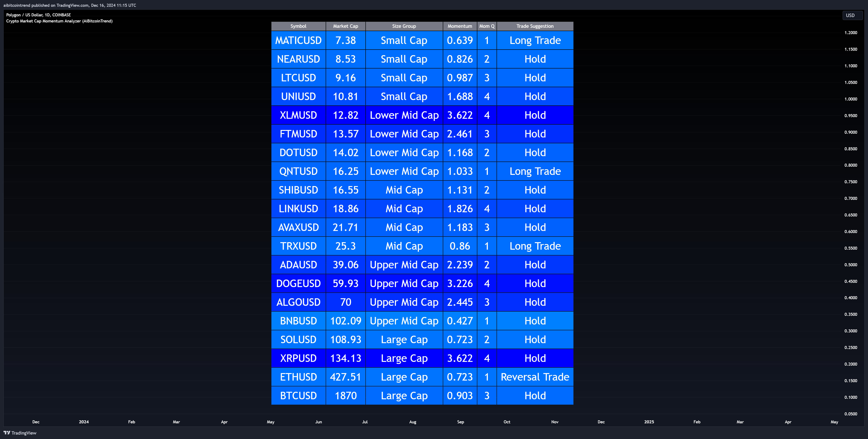Click the 134.13 market cap for XRPUSD
Viewport: 868px width, 439px height.
coord(345,358)
